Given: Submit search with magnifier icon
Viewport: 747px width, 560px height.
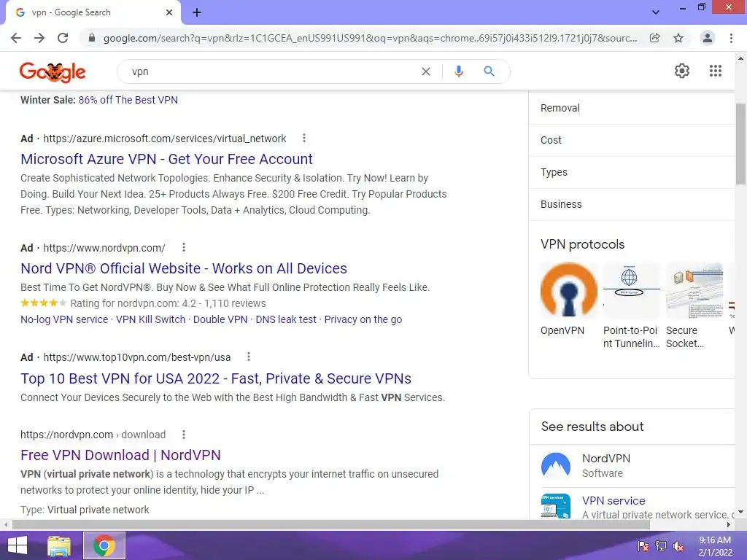Looking at the screenshot, I should pos(489,71).
